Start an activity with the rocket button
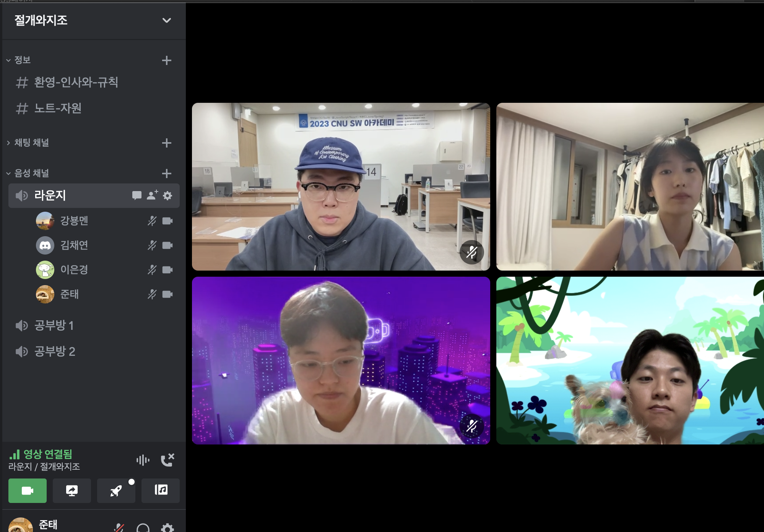 pos(116,491)
